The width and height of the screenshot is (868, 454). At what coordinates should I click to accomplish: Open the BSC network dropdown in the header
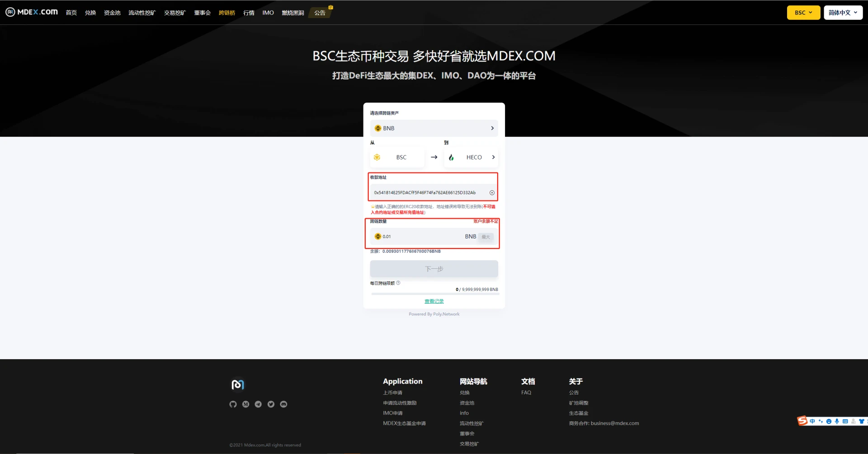[803, 13]
